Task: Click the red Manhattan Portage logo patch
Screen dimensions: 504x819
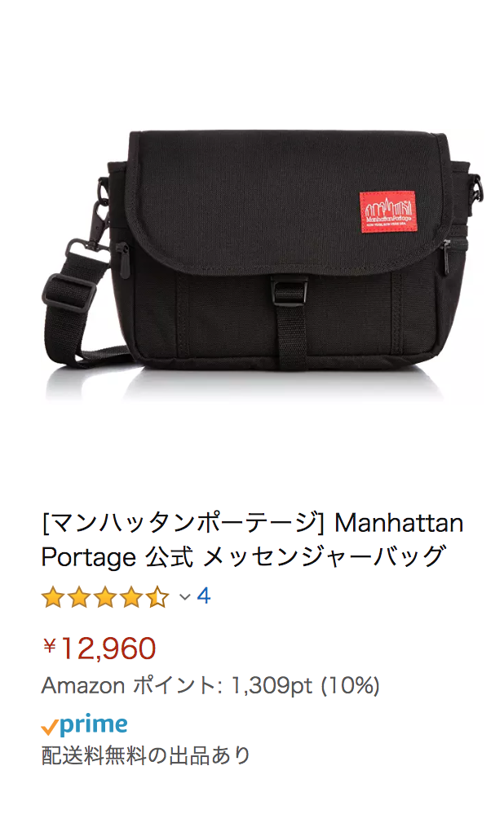Action: coord(387,211)
